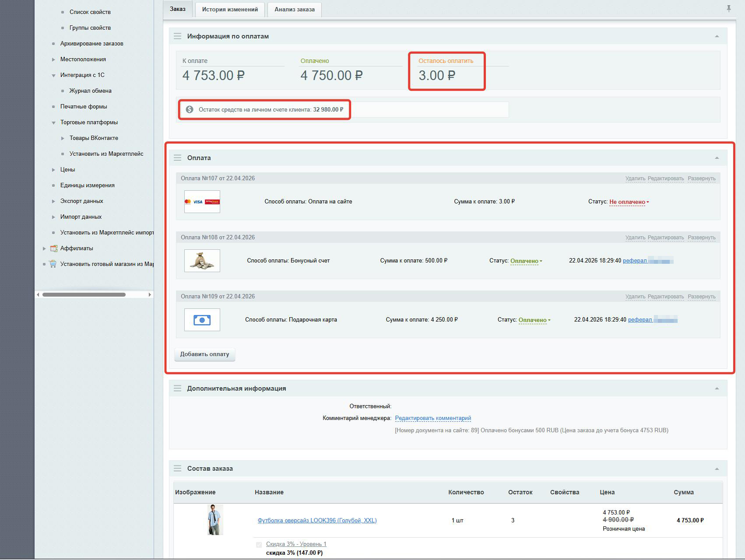The image size is (745, 560).
Task: Click the Аффилиаты calendar icon in sidebar
Action: 54,248
